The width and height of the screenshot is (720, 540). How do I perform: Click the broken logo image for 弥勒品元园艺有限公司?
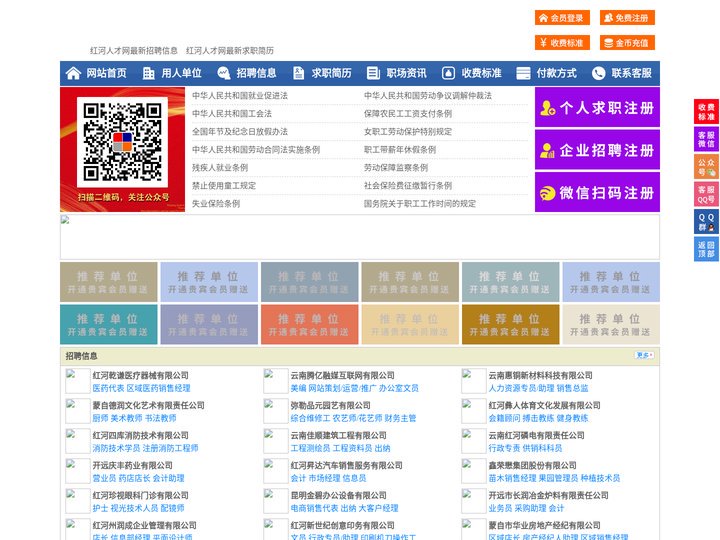click(276, 411)
